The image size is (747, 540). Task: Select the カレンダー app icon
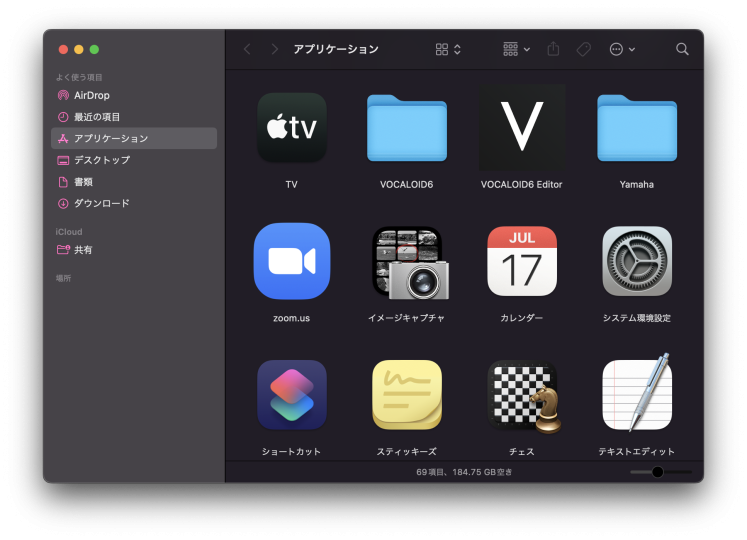(x=522, y=261)
